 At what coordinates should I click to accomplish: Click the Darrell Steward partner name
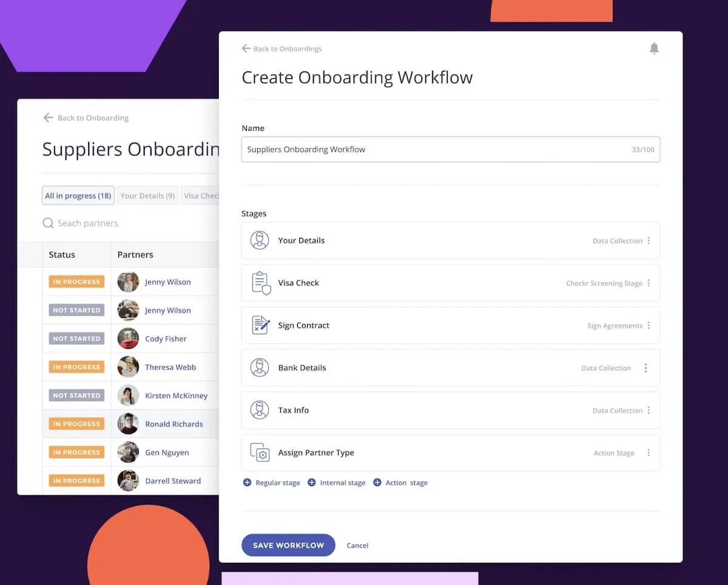[x=173, y=481]
